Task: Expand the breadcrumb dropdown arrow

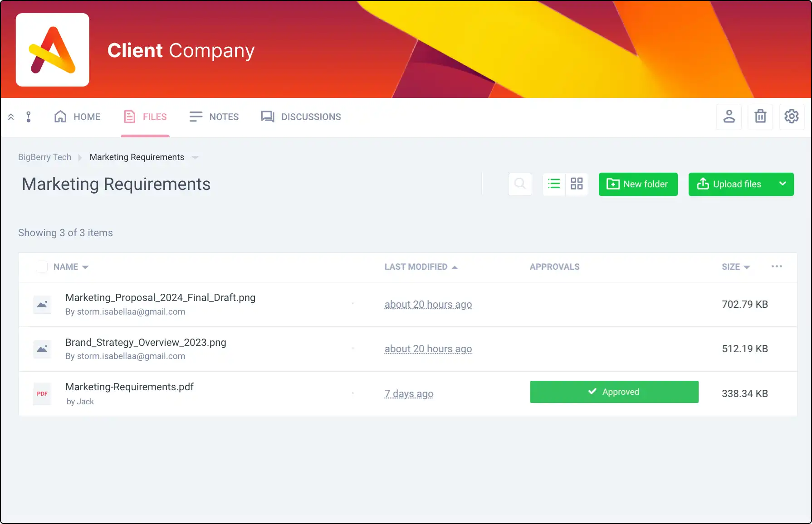Action: [x=195, y=158]
